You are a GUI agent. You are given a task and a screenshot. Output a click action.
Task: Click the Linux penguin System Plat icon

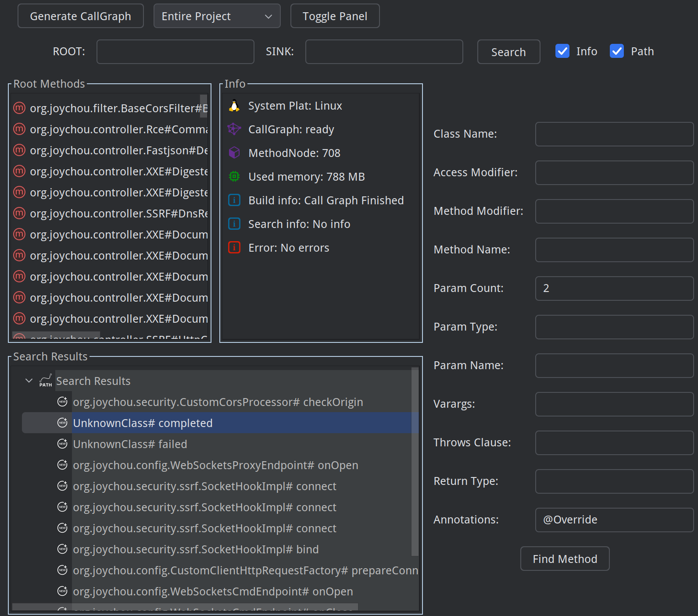[234, 106]
